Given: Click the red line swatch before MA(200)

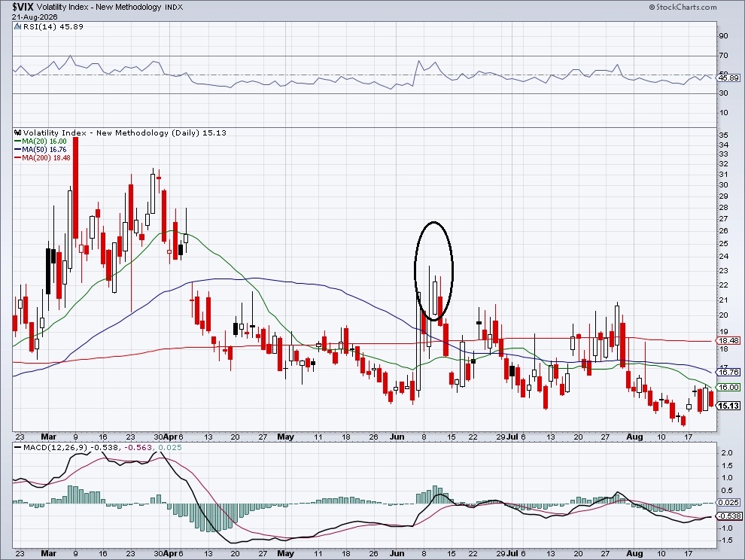Looking at the screenshot, I should pyautogui.click(x=17, y=157).
